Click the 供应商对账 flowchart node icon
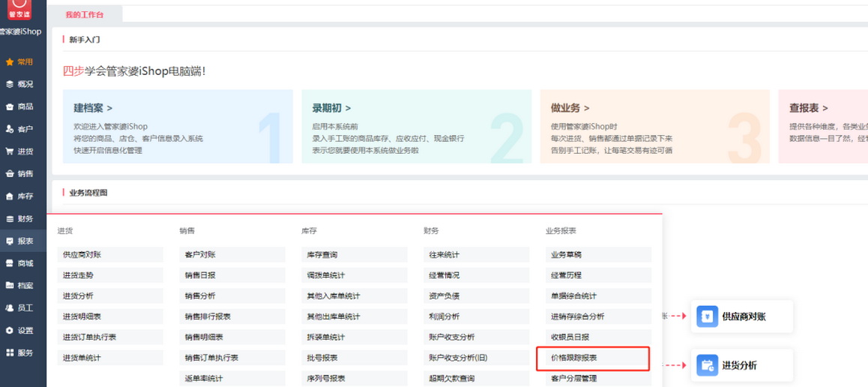 [707, 317]
